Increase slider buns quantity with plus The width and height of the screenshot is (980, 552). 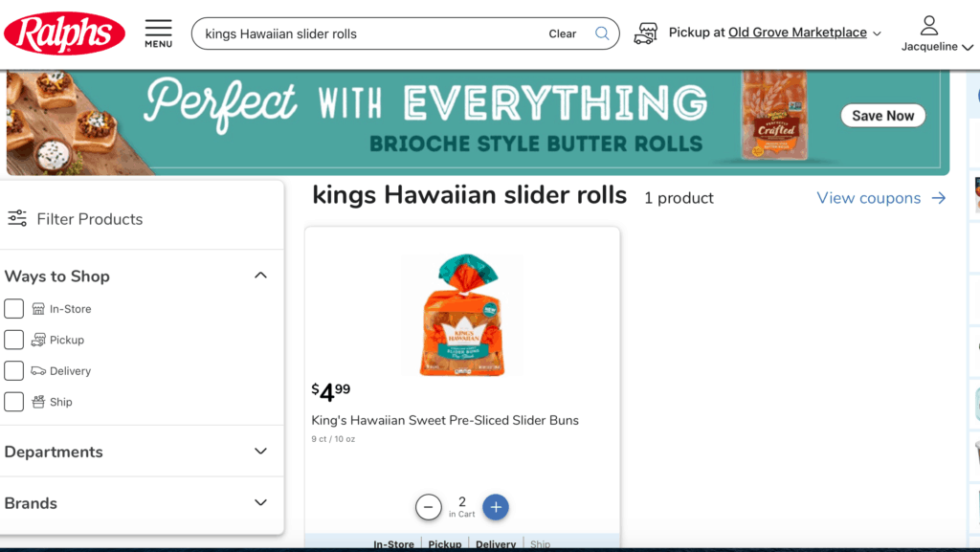496,507
